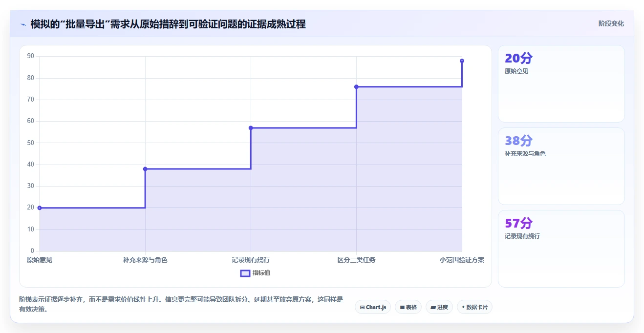Select the 记录现有绕行 data point at 57
The height and width of the screenshot is (333, 644).
251,128
